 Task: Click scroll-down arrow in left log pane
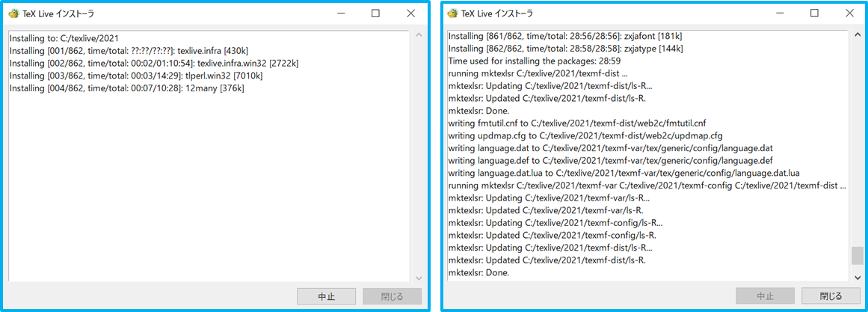click(x=418, y=278)
